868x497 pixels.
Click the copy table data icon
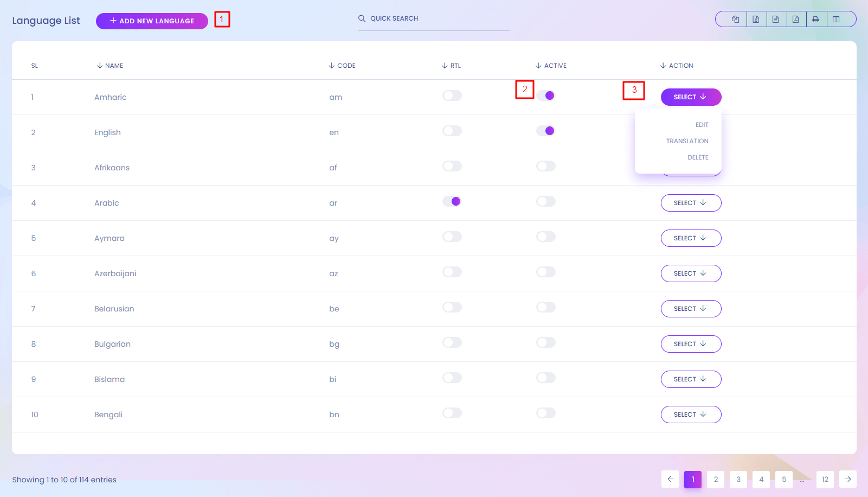click(x=735, y=20)
